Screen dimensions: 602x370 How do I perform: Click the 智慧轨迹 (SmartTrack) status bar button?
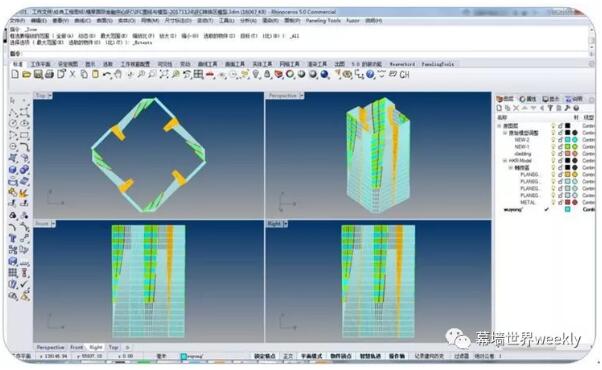[370, 356]
